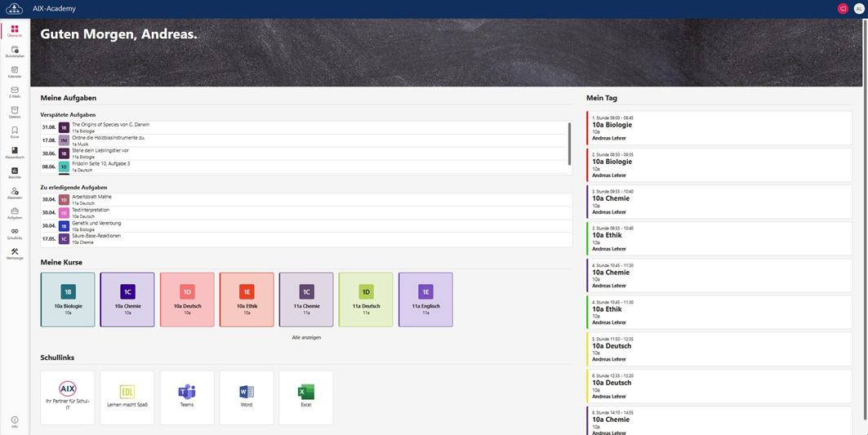Click the 'Alle anzeigen' link under courses
The height and width of the screenshot is (435, 868).
pyautogui.click(x=306, y=337)
